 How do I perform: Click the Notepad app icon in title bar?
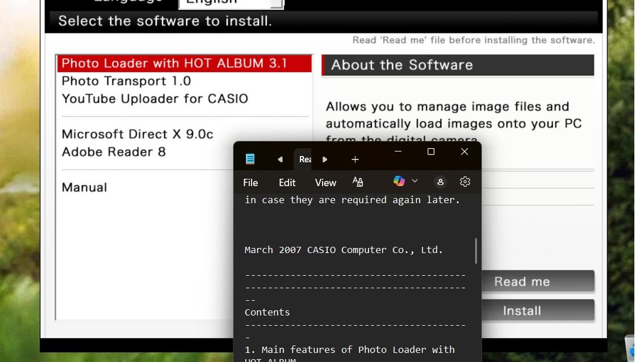click(250, 159)
